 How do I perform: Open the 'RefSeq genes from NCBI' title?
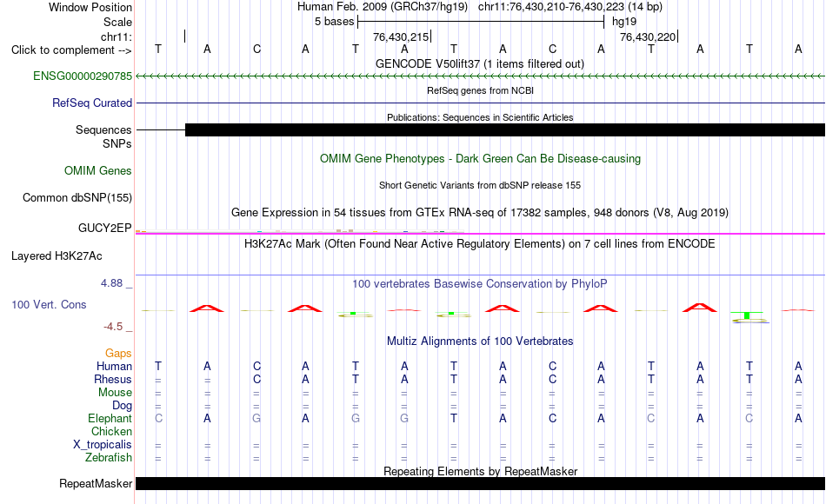[x=480, y=90]
